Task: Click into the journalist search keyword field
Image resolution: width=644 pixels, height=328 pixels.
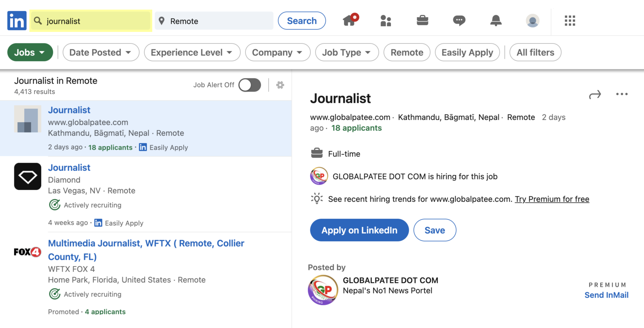Action: [x=91, y=21]
